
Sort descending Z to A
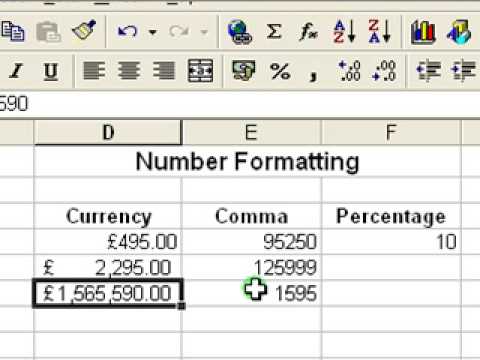point(380,32)
